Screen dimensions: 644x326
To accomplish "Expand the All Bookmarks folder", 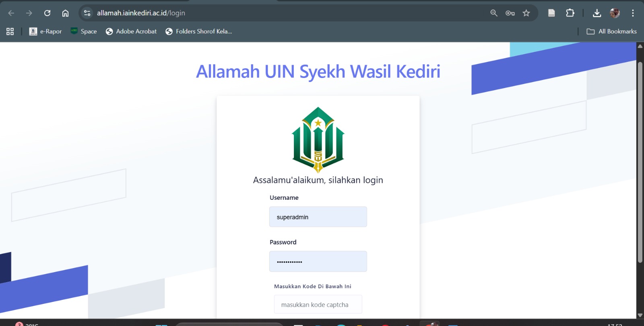I will (x=612, y=31).
